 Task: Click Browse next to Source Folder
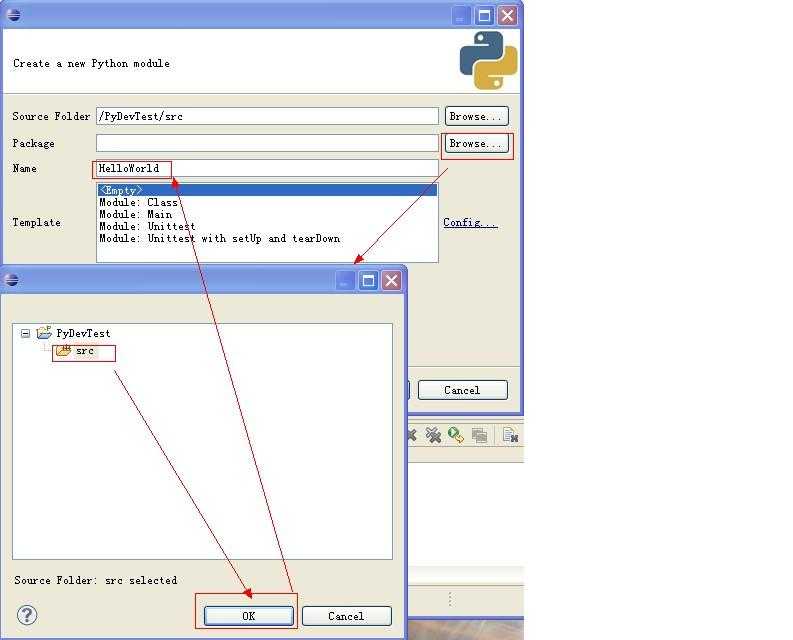tap(476, 116)
